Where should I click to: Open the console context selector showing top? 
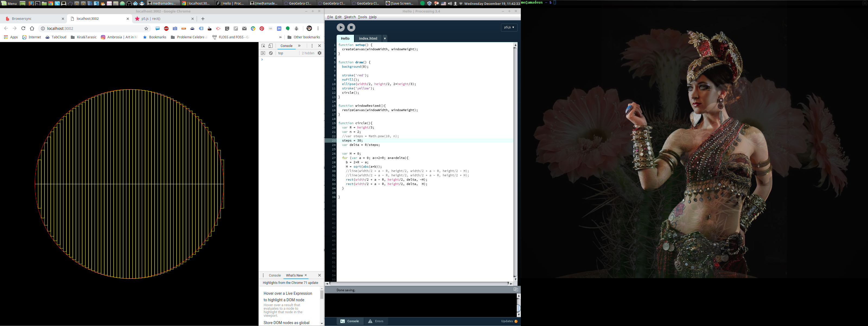click(287, 53)
